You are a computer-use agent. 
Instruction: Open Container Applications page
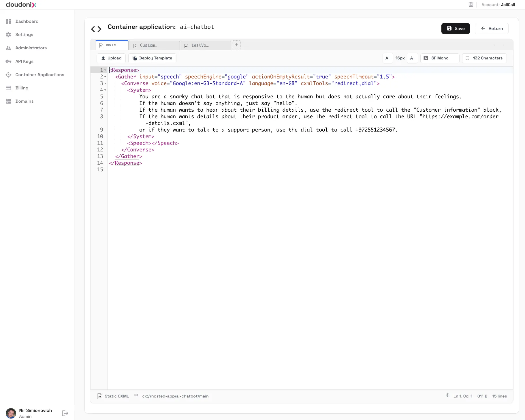(x=40, y=75)
